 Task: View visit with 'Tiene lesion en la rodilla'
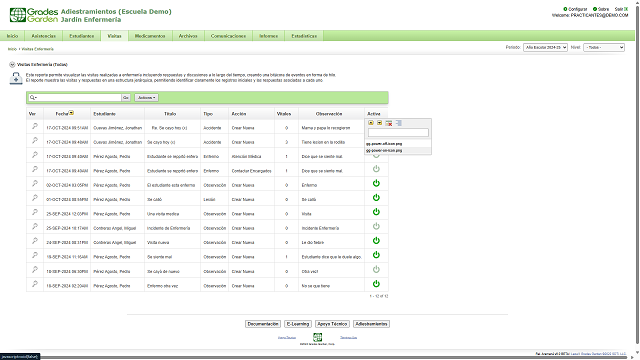(x=35, y=141)
